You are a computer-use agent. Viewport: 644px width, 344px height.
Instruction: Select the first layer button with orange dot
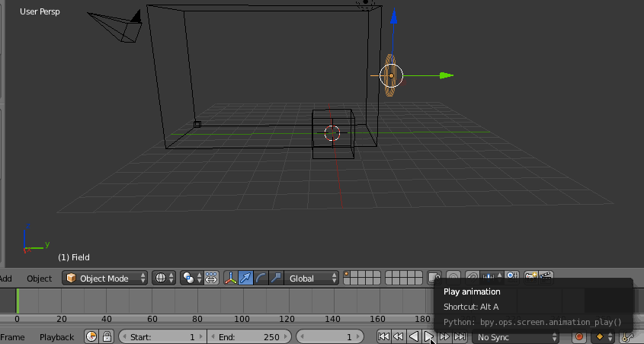(x=347, y=275)
